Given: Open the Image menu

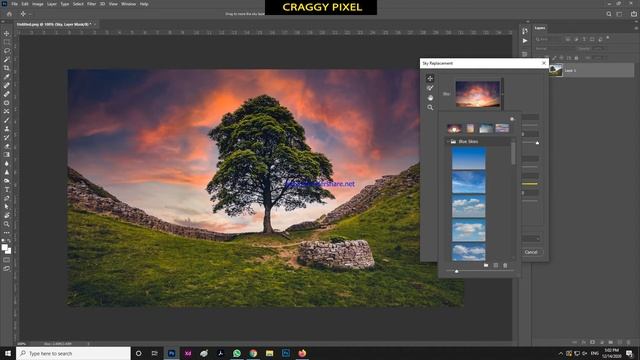Looking at the screenshot, I should click(x=38, y=4).
